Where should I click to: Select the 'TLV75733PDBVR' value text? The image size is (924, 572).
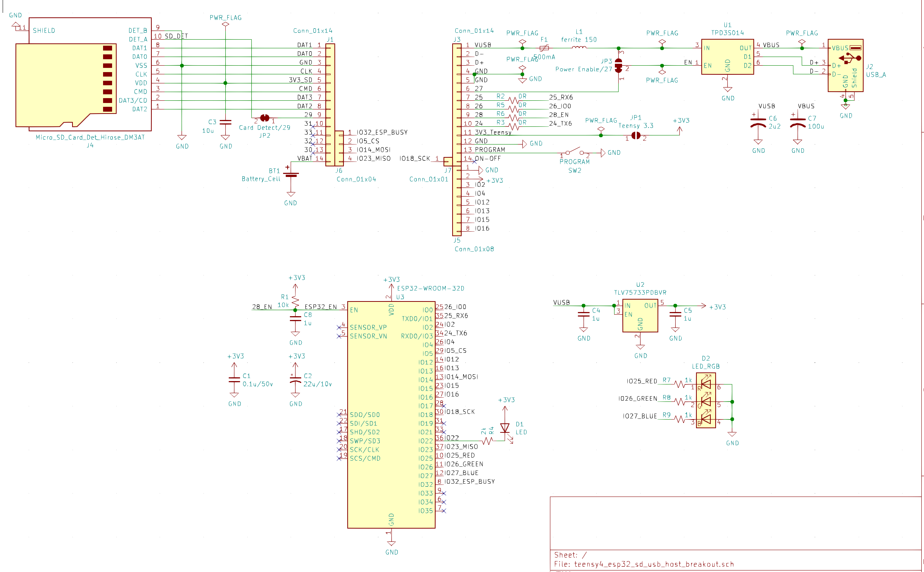[x=640, y=292]
